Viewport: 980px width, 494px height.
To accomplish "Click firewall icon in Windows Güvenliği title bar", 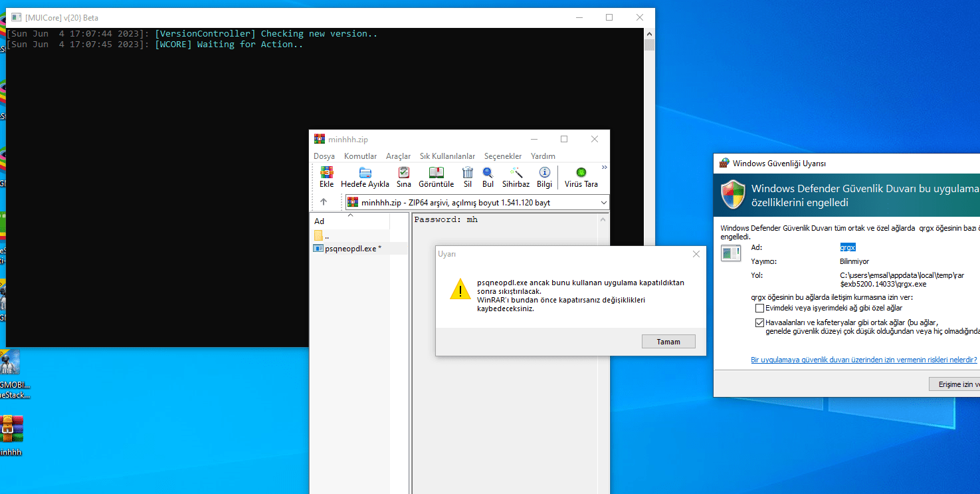I will (724, 163).
